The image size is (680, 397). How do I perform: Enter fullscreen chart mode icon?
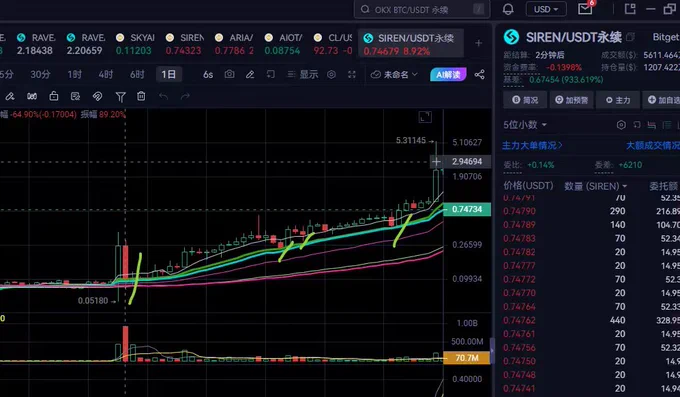click(x=352, y=75)
